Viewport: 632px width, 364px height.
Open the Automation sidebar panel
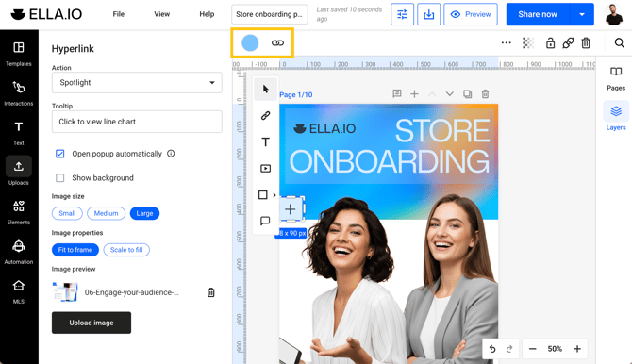pyautogui.click(x=19, y=252)
